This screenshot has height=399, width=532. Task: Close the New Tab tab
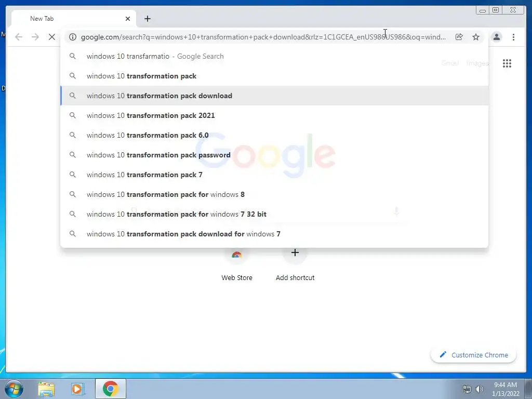[x=128, y=19]
